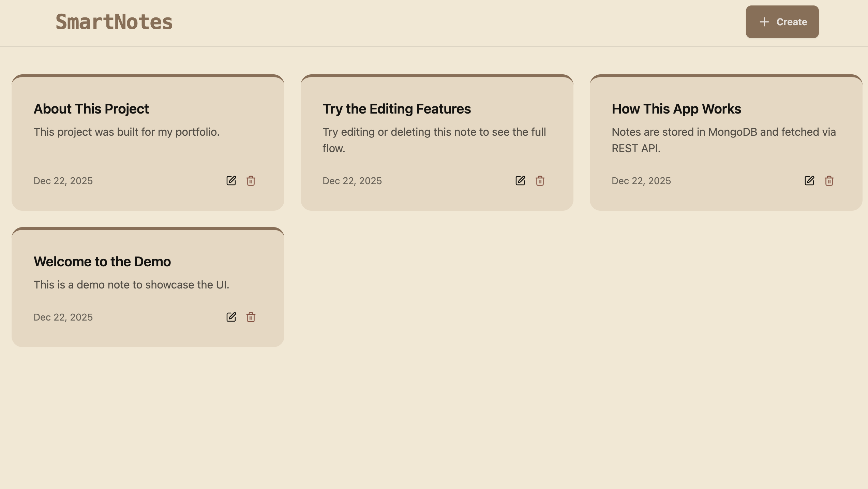The image size is (868, 489).
Task: Delete the About This Project note
Action: click(x=251, y=181)
